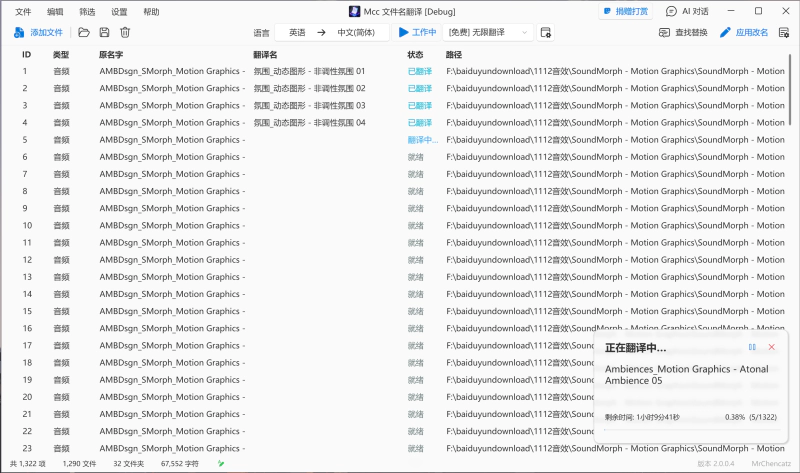Click the Add Files (添加文件) button

[x=38, y=32]
